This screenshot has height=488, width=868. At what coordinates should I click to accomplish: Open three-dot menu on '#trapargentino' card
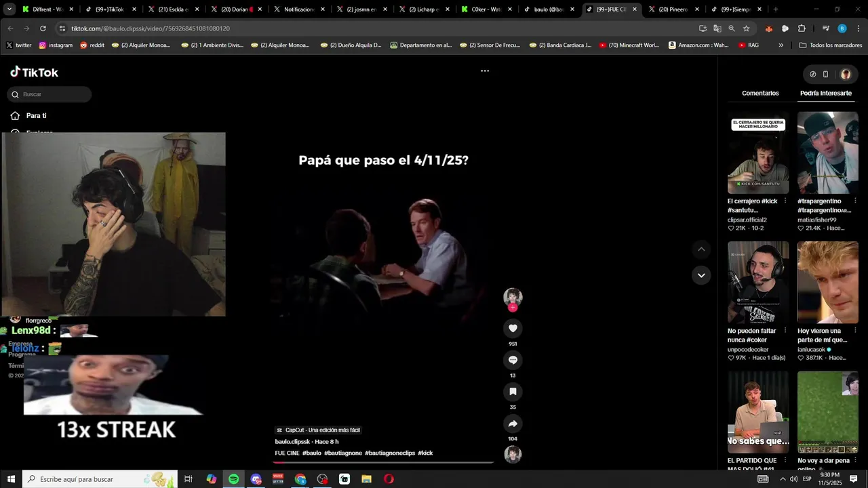[x=855, y=201]
